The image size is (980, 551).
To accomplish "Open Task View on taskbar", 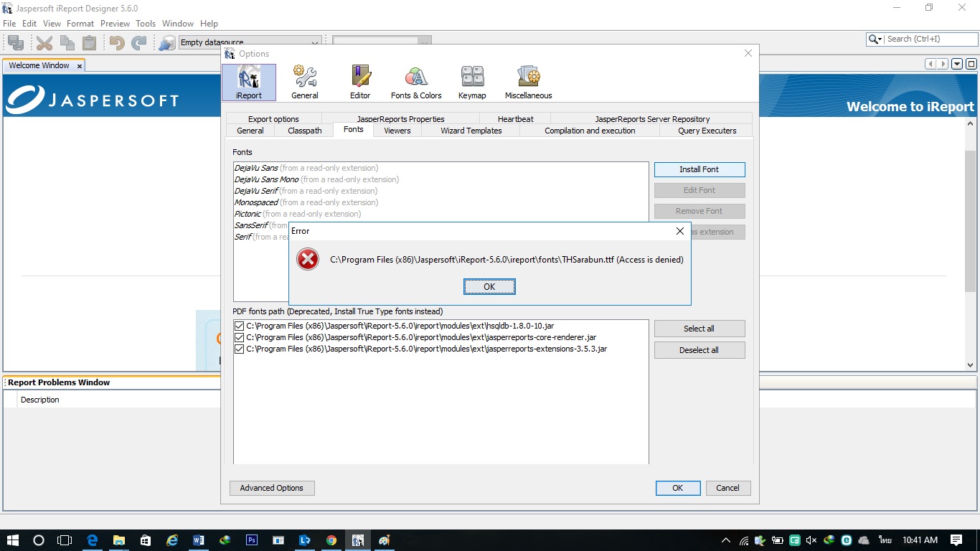I will click(x=65, y=540).
